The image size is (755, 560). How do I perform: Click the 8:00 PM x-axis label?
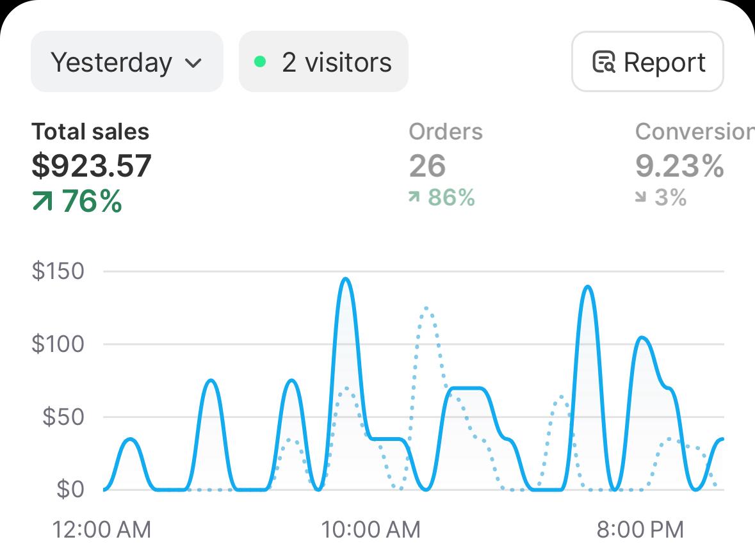(640, 530)
